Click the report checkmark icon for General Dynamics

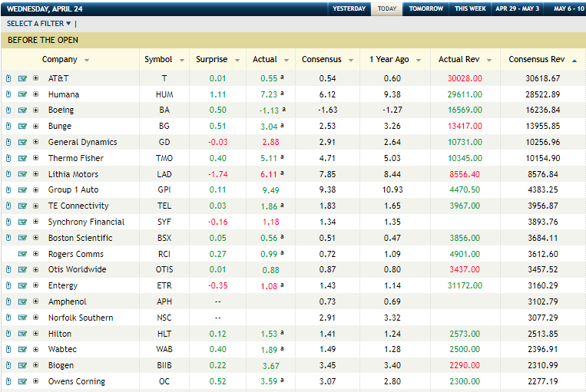coord(22,142)
